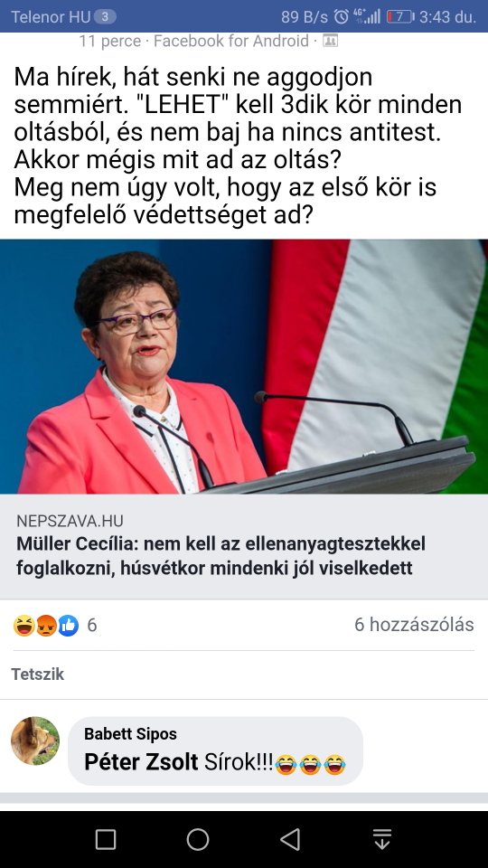Viewport: 488px width, 868px height.
Task: Tap the laughing reaction emoji
Action: click(x=24, y=626)
